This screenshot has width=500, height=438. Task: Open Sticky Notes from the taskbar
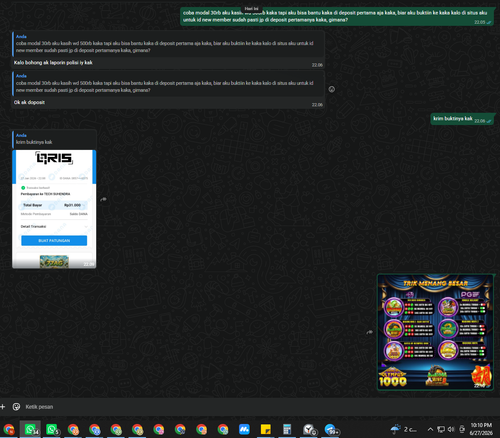coord(266,429)
